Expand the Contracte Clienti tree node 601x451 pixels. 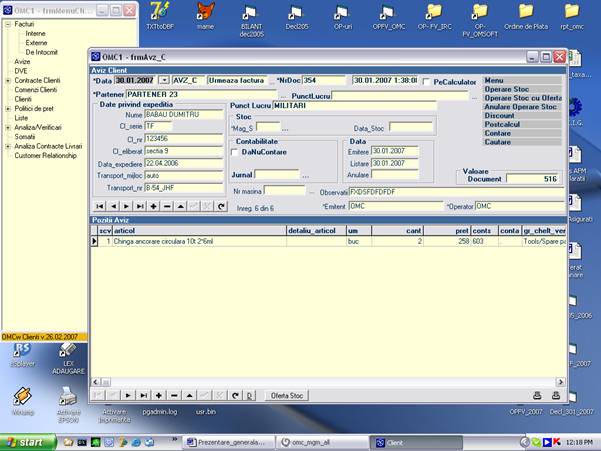(x=8, y=79)
